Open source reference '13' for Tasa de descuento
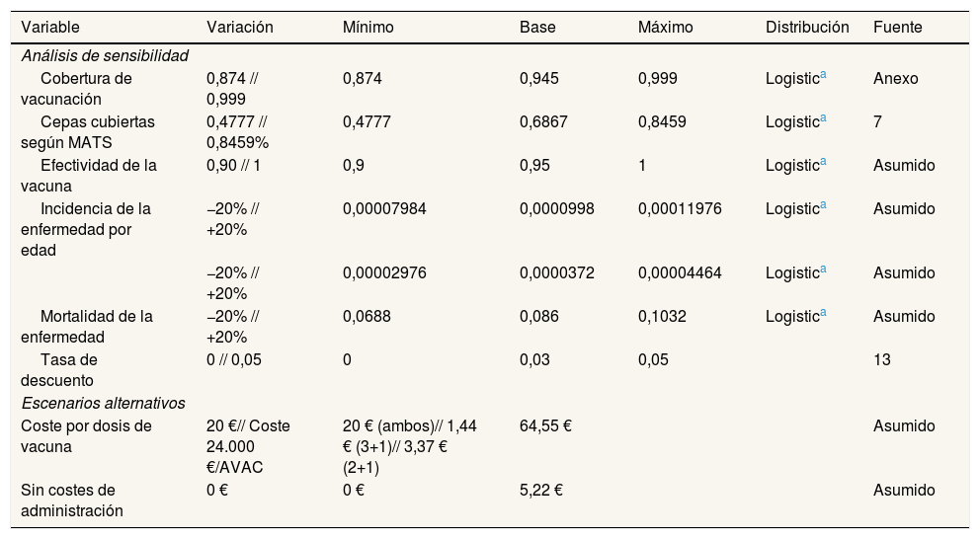The width and height of the screenshot is (980, 539). (882, 360)
